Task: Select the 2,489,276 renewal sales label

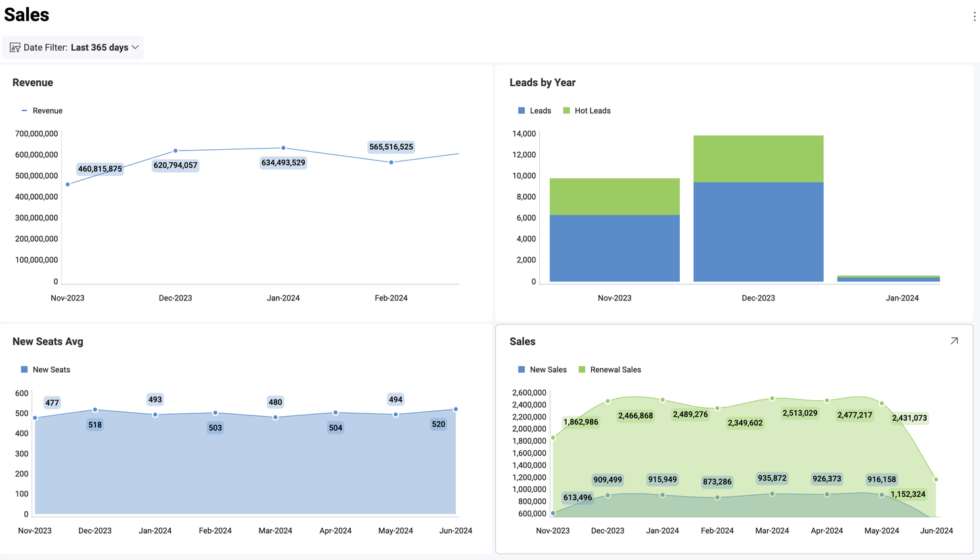Action: (x=690, y=414)
